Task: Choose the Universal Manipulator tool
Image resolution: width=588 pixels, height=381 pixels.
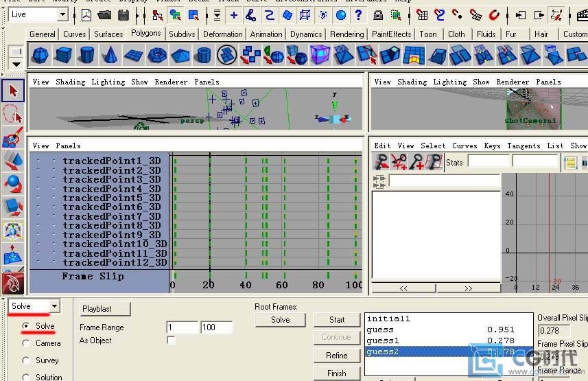Action: point(13,231)
